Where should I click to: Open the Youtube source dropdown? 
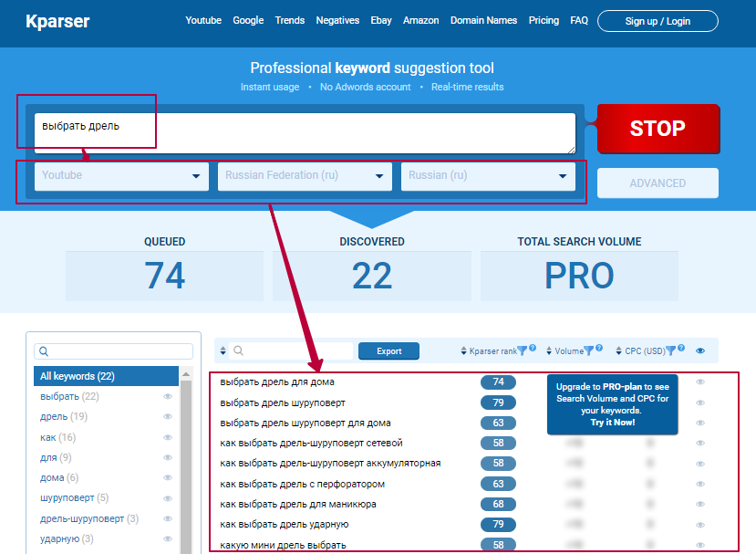pos(121,176)
